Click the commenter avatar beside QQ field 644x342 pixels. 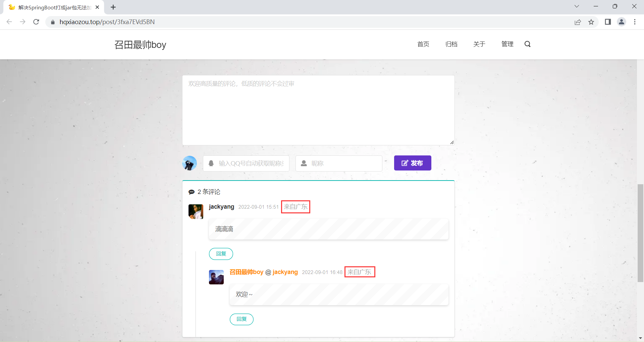point(190,163)
